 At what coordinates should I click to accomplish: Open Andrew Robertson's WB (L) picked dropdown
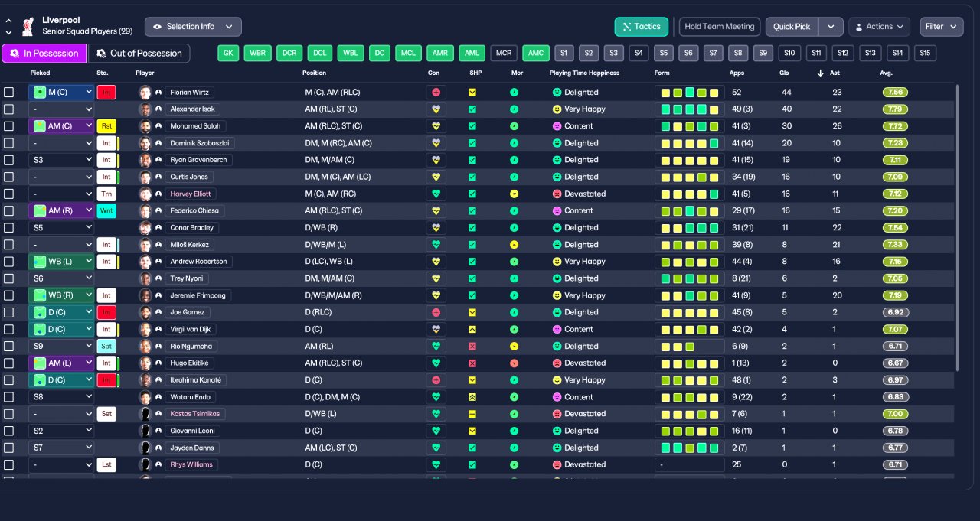click(x=62, y=262)
